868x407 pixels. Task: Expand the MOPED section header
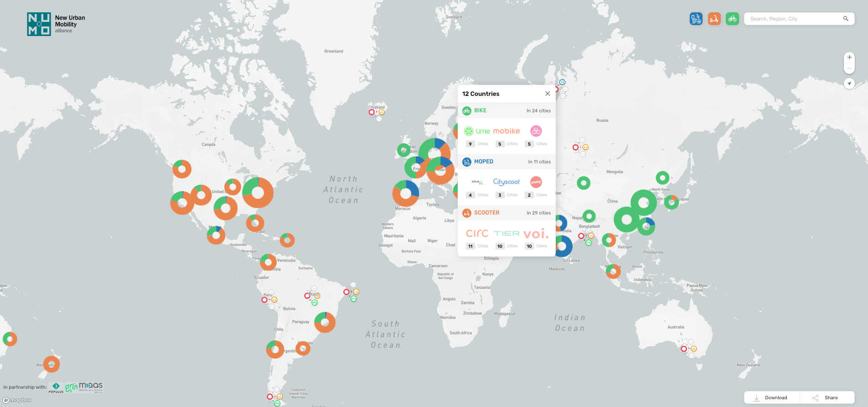pos(506,162)
